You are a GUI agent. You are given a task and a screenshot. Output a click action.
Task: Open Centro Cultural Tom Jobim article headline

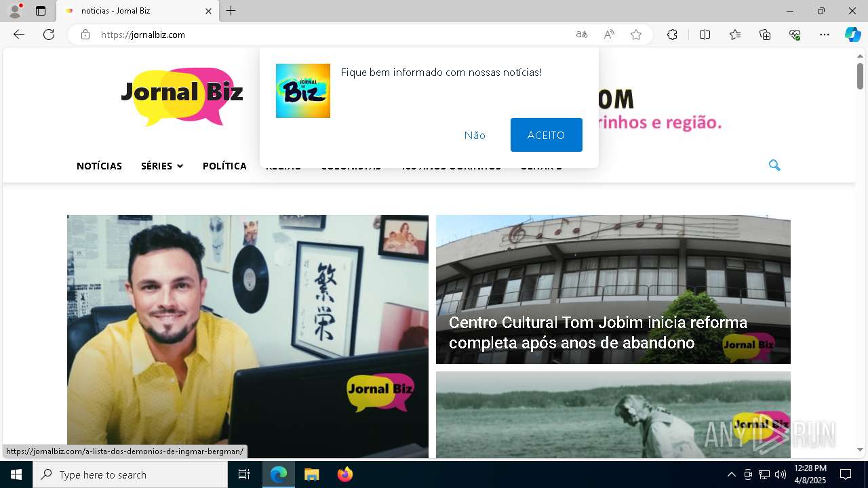point(598,332)
